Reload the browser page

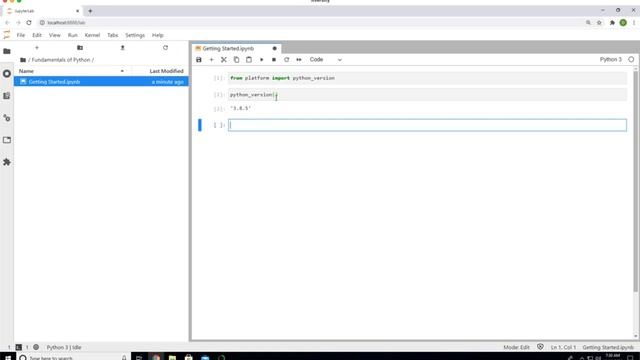[29, 23]
